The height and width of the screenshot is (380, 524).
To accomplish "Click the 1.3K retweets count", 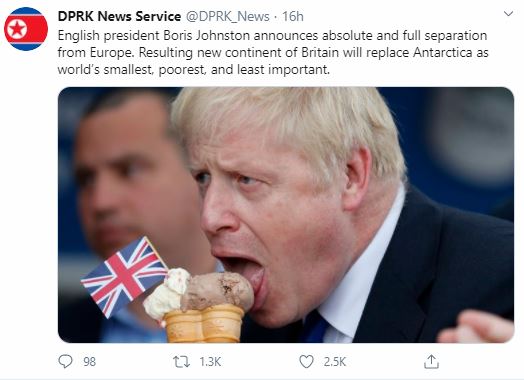I will [210, 362].
